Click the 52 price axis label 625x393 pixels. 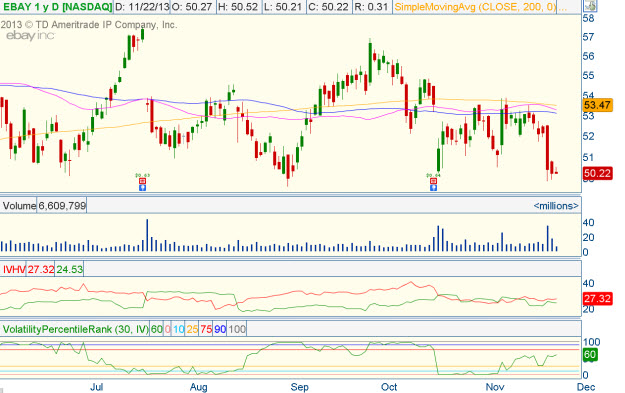click(x=588, y=136)
